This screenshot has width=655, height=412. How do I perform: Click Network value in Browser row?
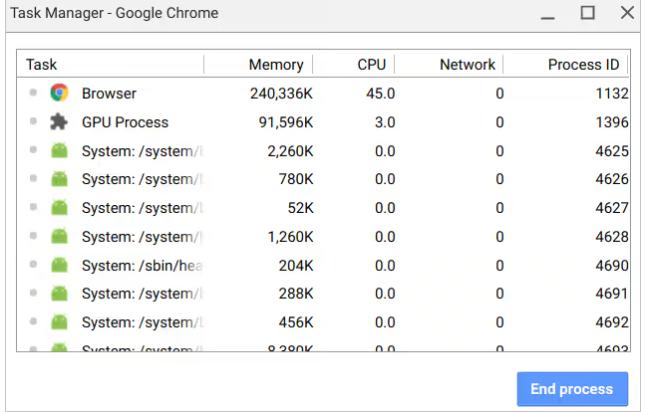[500, 94]
